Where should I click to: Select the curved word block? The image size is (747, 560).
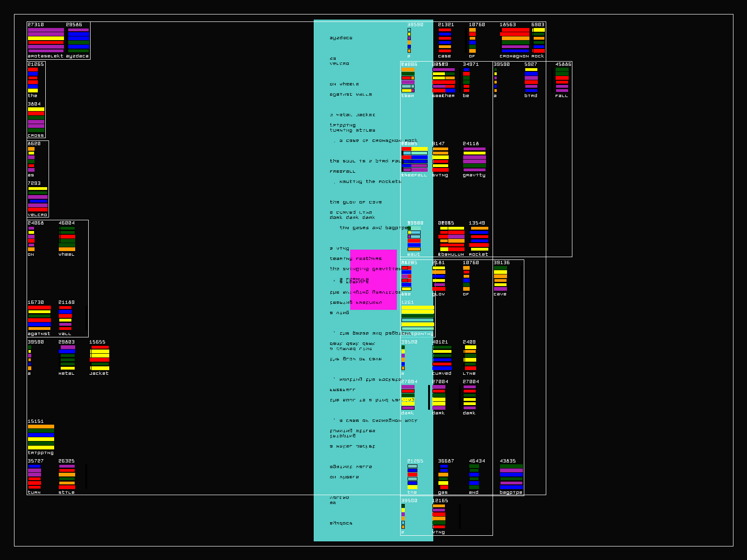click(x=442, y=357)
